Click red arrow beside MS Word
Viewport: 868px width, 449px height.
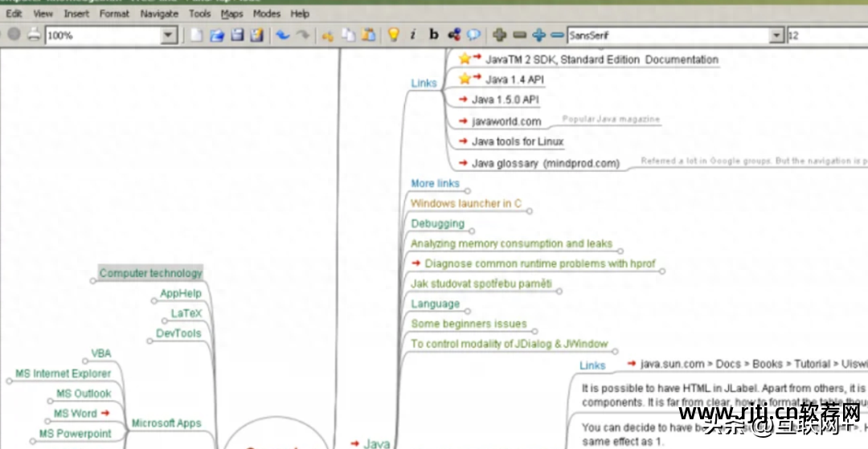(105, 413)
